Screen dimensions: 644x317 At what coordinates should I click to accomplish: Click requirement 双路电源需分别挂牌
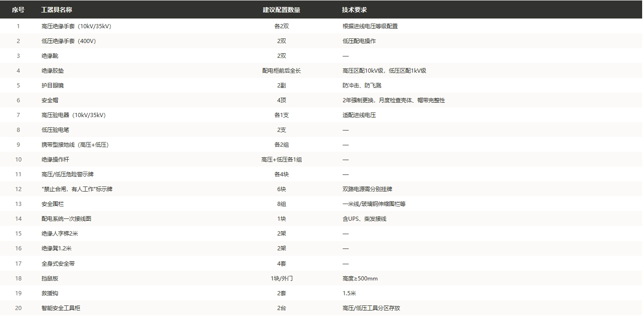(367, 189)
